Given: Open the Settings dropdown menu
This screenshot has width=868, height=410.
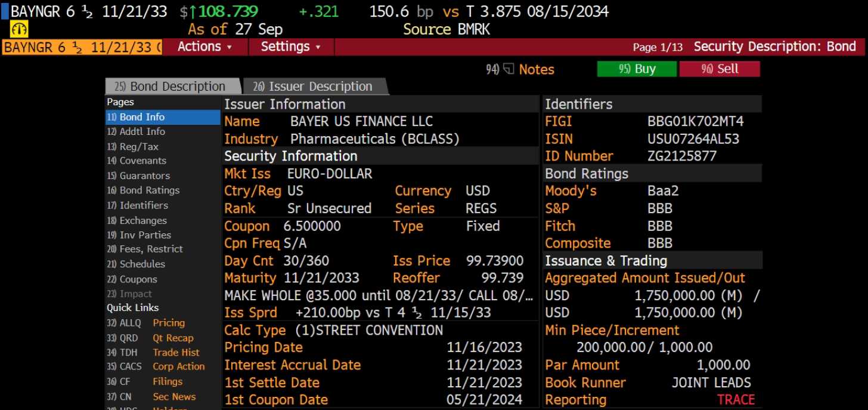Looking at the screenshot, I should (x=291, y=47).
